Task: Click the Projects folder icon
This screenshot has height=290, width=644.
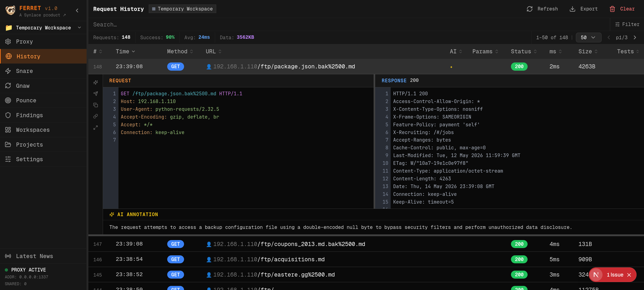Action: point(8,145)
